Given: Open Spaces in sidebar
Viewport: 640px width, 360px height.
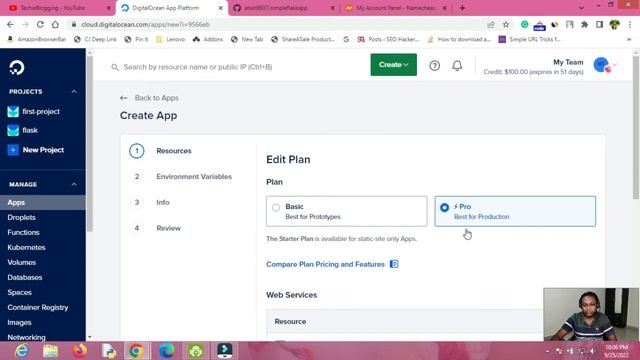Looking at the screenshot, I should [19, 292].
